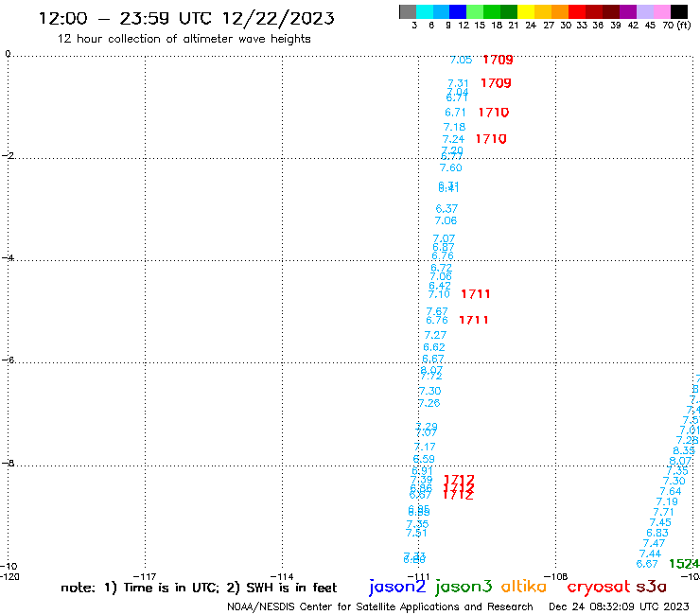The width and height of the screenshot is (700, 615).
Task: Select wave height value 6.72
Action: pos(441,268)
